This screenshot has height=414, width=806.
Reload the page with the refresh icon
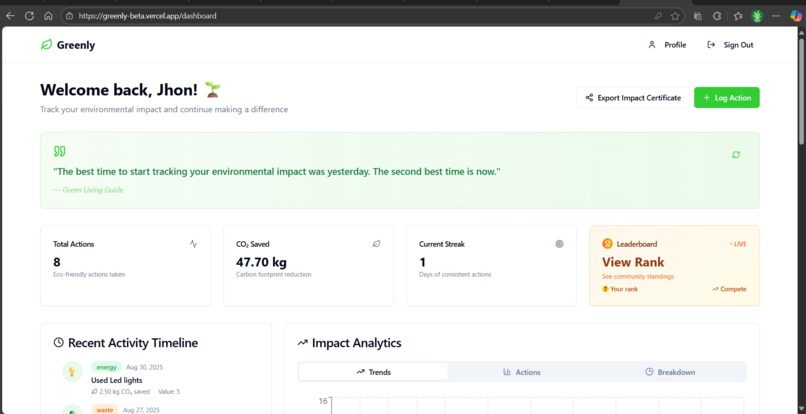(29, 16)
